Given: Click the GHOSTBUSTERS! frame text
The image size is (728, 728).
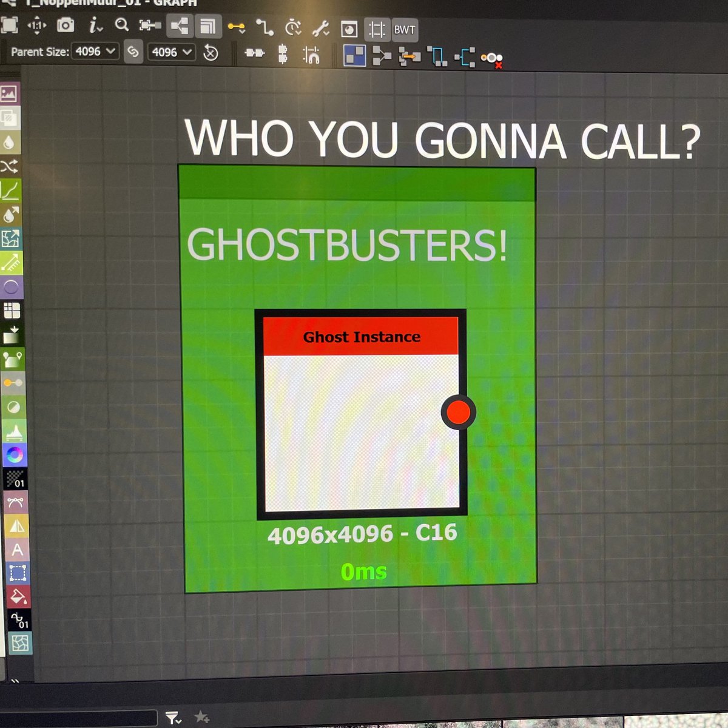Looking at the screenshot, I should pos(346,245).
